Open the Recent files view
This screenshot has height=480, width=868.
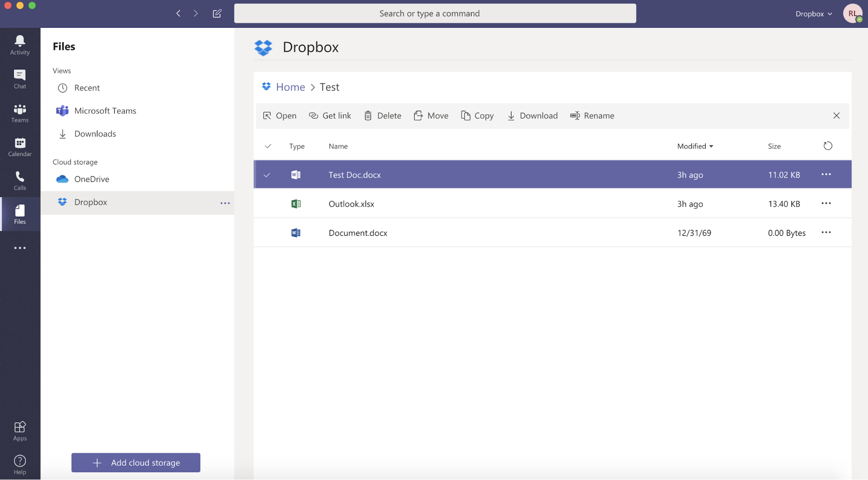pos(87,88)
